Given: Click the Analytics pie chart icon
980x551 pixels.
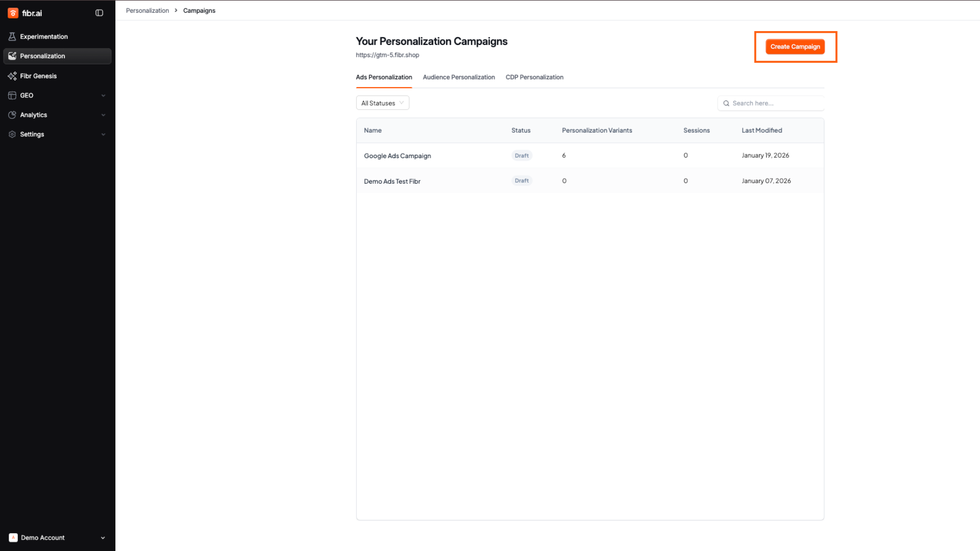Looking at the screenshot, I should tap(12, 115).
